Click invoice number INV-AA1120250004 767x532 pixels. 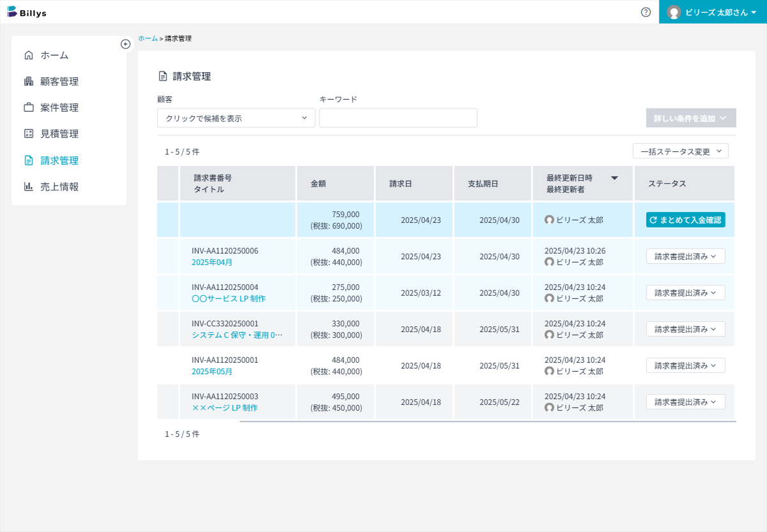coord(225,287)
